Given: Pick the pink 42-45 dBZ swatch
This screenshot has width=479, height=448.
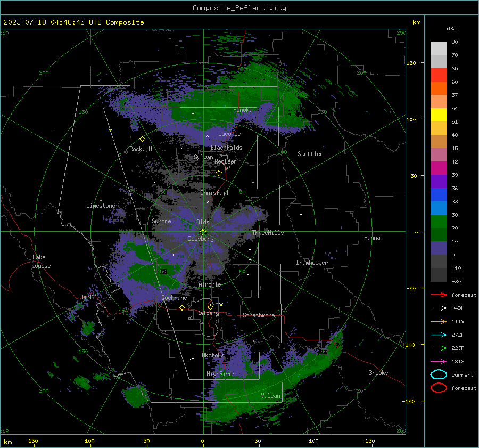Looking at the screenshot, I should click(x=439, y=155).
